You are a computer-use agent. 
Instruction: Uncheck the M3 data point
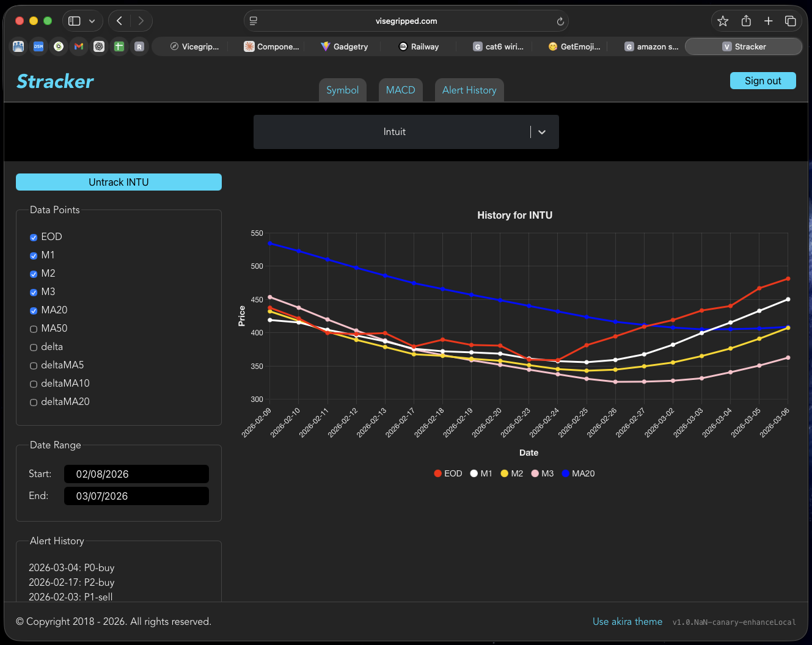click(34, 292)
